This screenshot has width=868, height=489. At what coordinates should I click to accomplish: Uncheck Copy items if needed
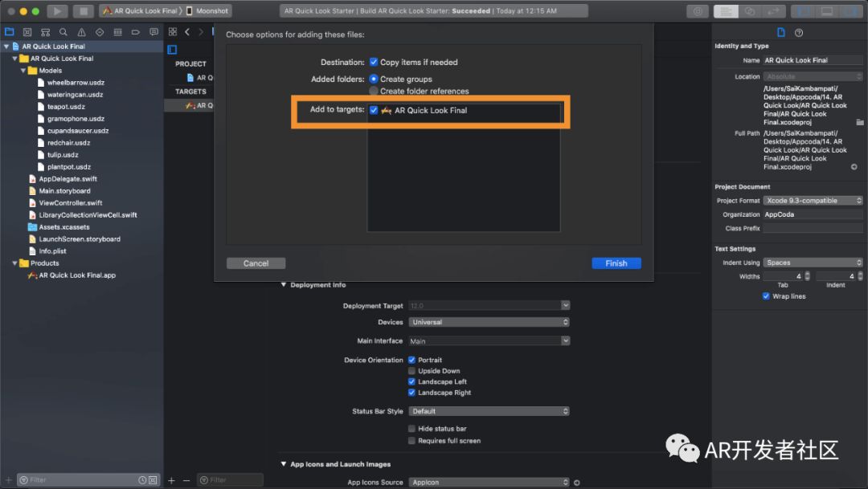(374, 62)
